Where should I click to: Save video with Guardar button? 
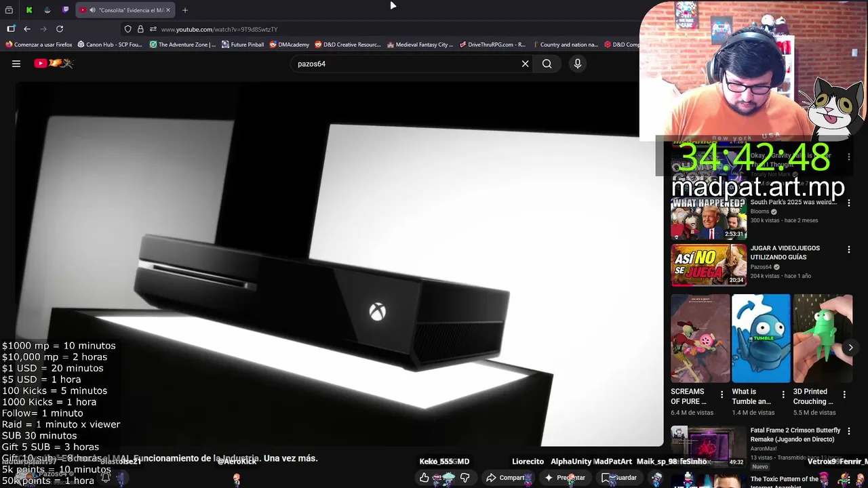[x=620, y=478]
